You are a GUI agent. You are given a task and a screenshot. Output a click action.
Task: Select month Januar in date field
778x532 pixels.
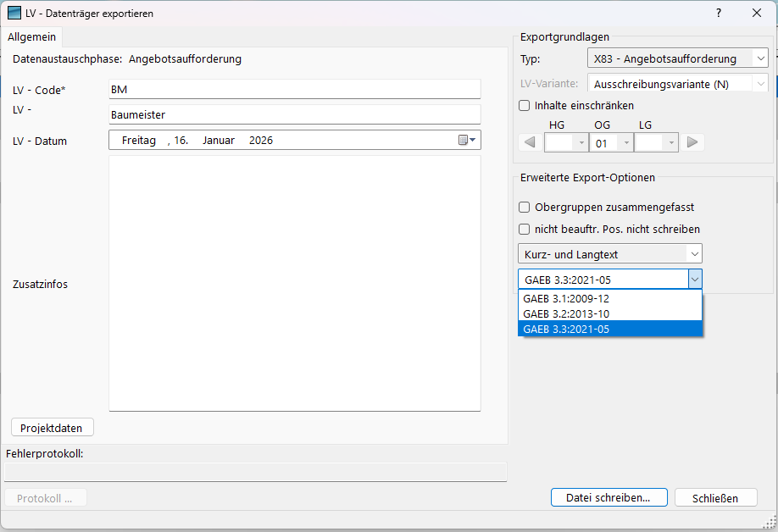(219, 141)
